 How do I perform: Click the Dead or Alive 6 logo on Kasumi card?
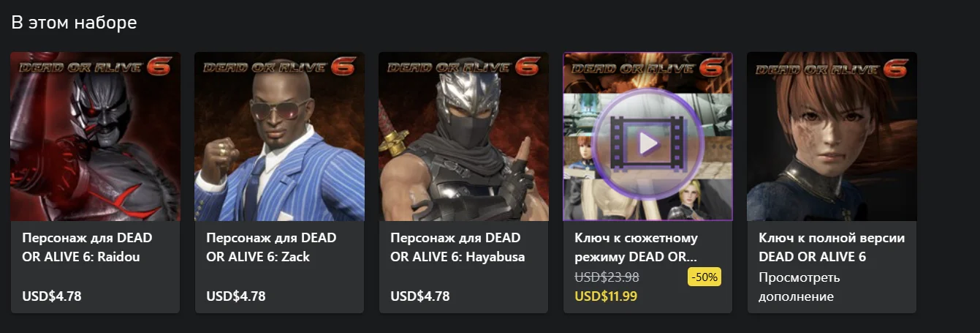coord(832,67)
